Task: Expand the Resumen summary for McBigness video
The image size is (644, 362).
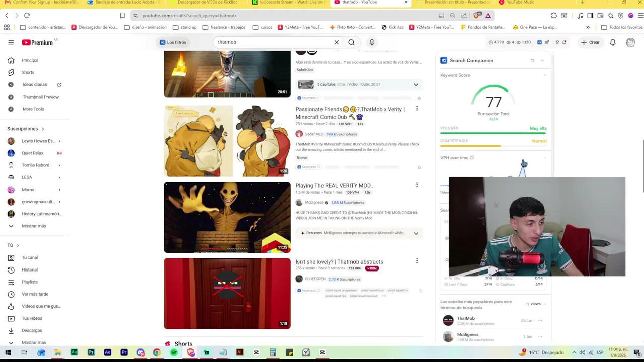Action: click(x=416, y=233)
